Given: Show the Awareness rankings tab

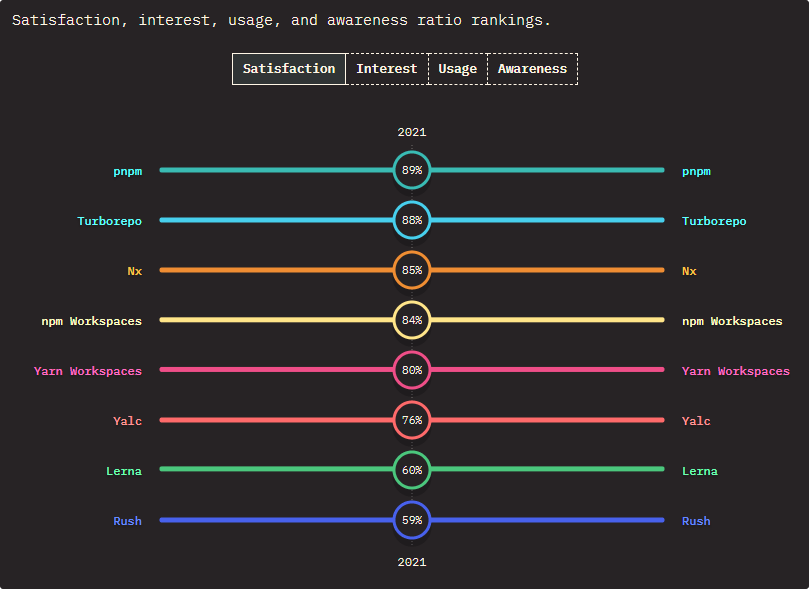Looking at the screenshot, I should pyautogui.click(x=532, y=69).
